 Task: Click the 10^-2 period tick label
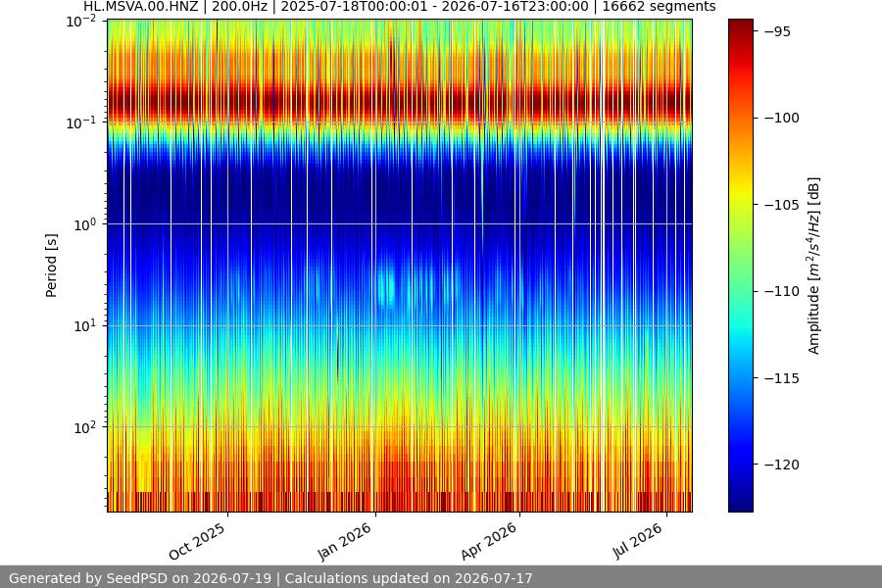[x=81, y=22]
